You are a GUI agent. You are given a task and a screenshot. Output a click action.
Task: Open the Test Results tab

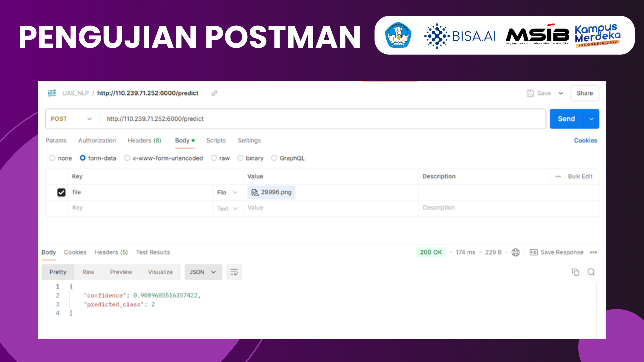pos(153,252)
